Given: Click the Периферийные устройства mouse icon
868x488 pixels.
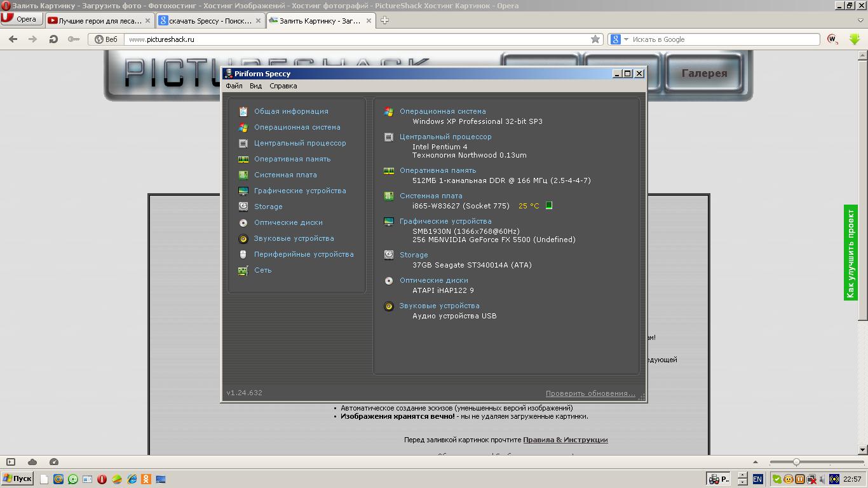Looking at the screenshot, I should [243, 254].
